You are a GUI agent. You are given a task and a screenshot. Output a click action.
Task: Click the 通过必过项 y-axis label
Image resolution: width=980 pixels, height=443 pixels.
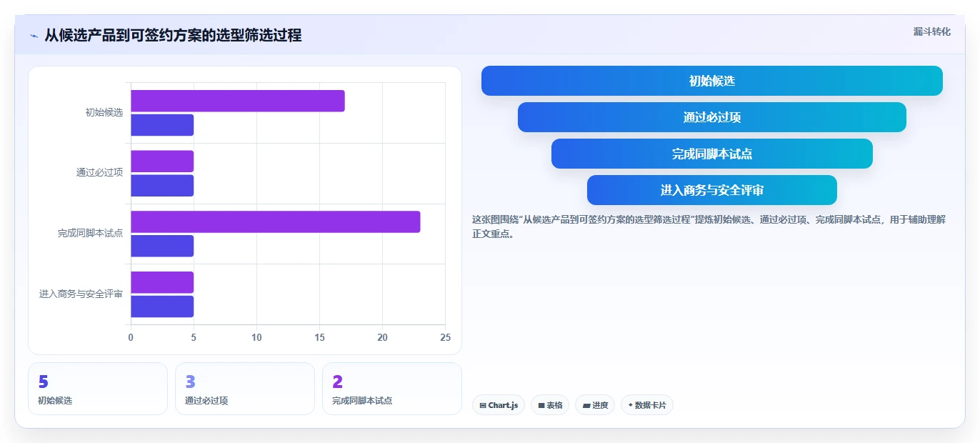100,173
